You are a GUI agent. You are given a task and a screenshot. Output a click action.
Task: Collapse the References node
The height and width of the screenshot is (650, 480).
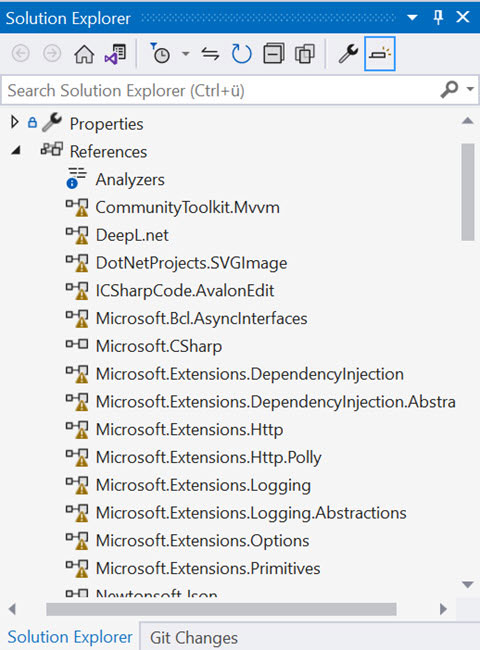point(16,150)
